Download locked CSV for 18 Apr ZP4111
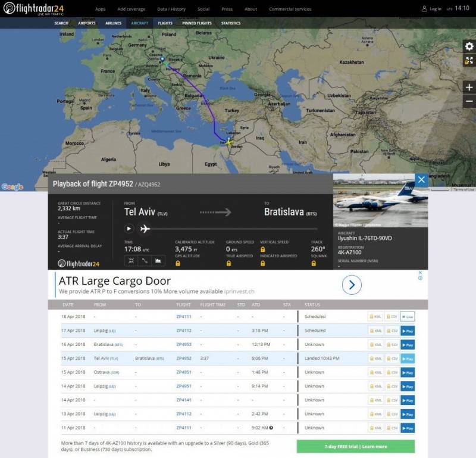Screen dimensions: 476x458 [392, 317]
